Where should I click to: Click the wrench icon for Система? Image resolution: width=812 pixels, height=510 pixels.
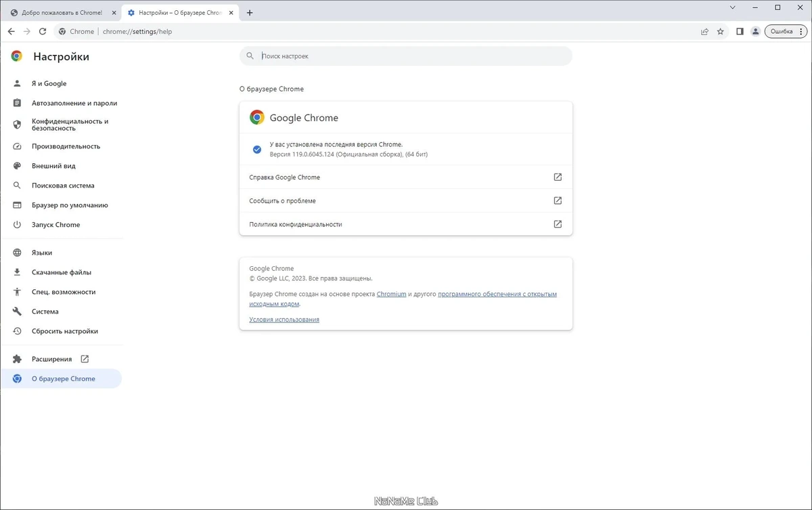[x=18, y=312]
